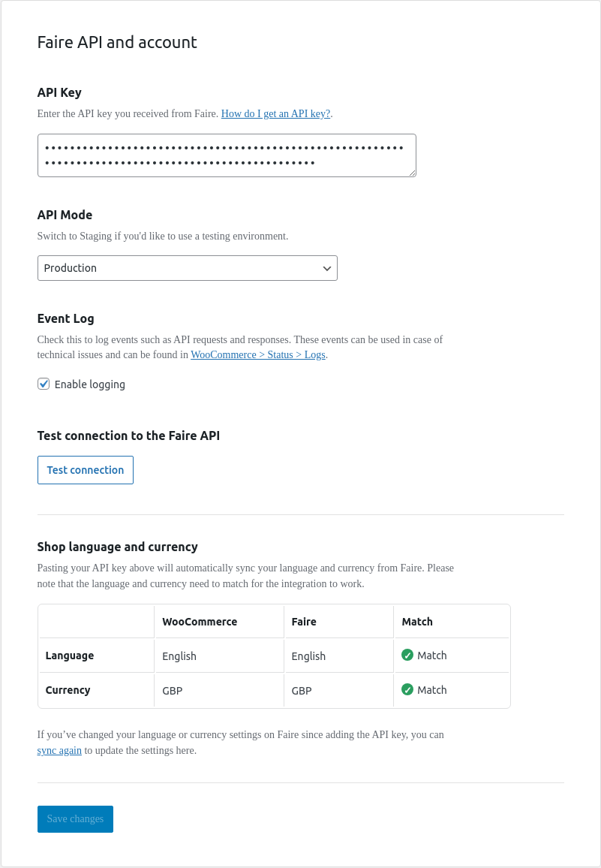
Task: Select the WooCommerce column header
Action: (200, 622)
